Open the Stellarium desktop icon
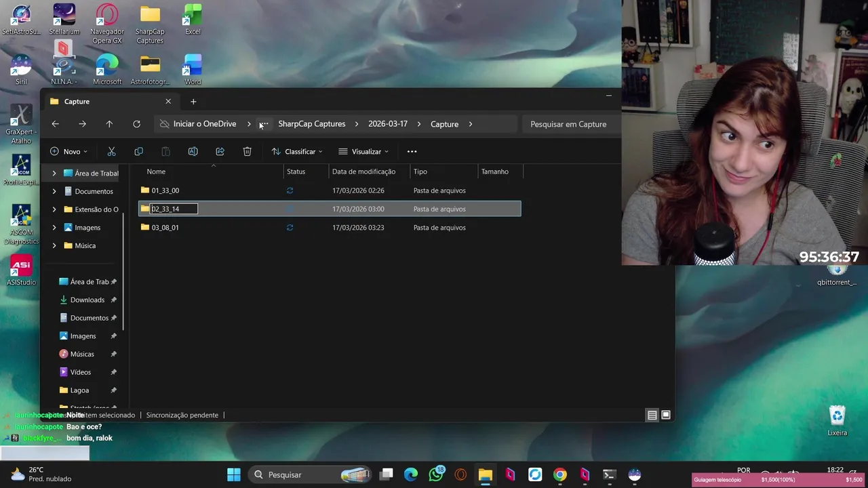 click(x=64, y=20)
